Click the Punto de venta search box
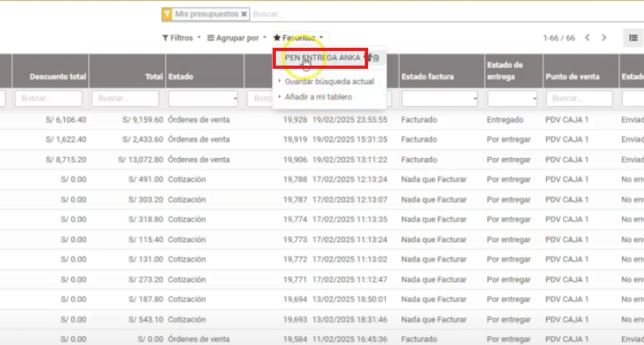Screen dimensions: 644x345 pos(579,99)
